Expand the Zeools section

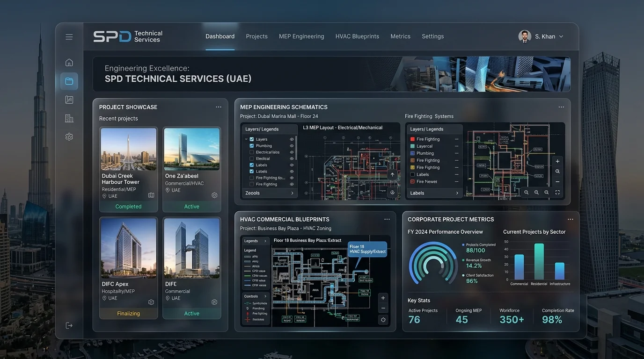click(270, 193)
